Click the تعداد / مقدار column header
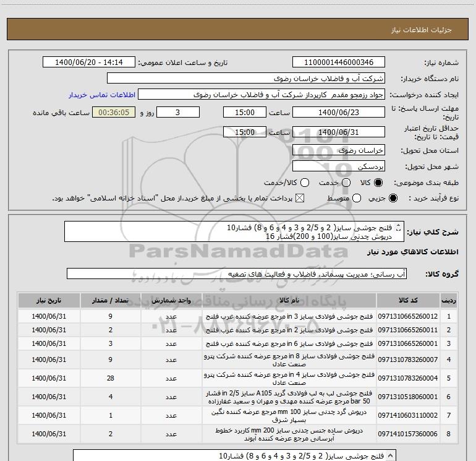 pos(111,300)
